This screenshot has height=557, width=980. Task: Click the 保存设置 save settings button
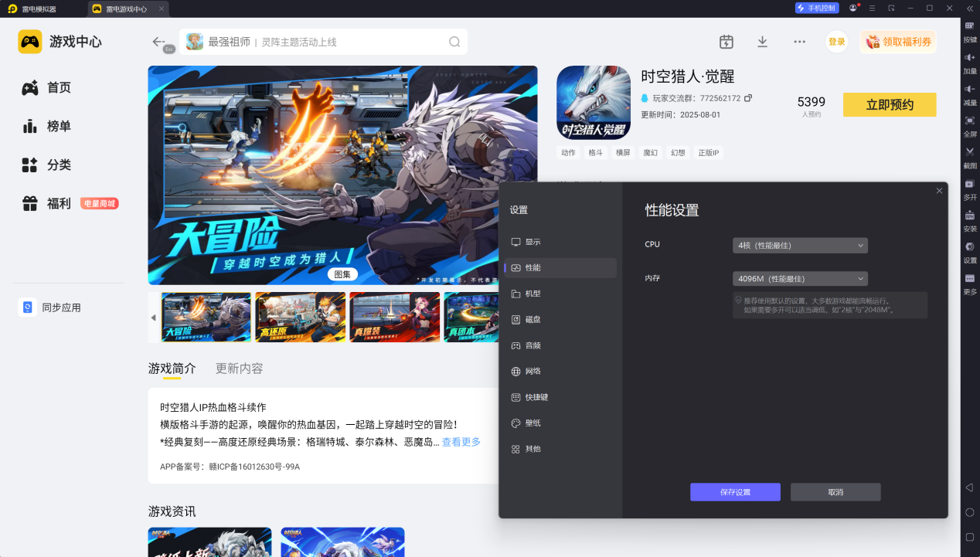tap(735, 492)
